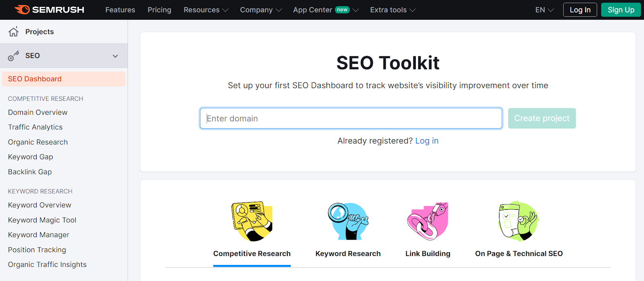Open Traffic Analytics in sidebar

pos(35,127)
